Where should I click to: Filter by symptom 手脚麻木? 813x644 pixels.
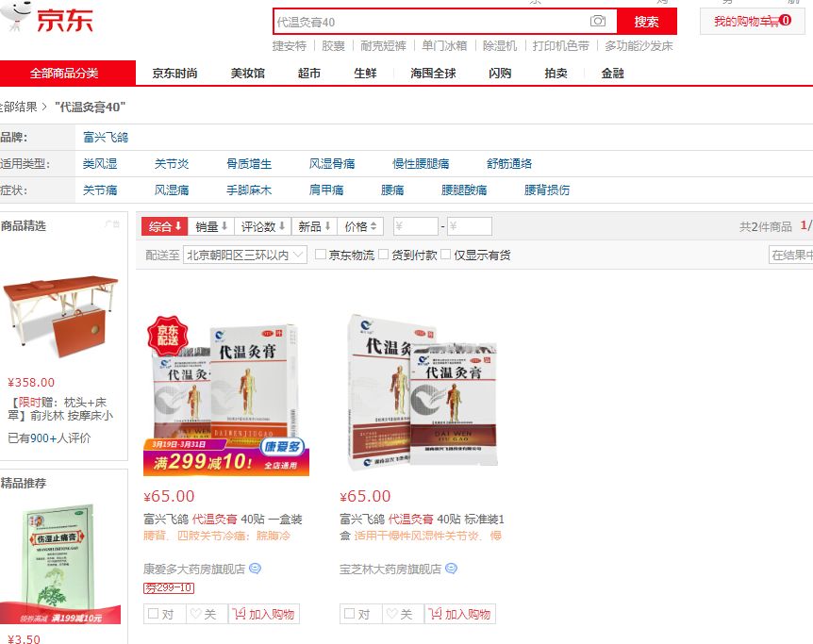(249, 190)
